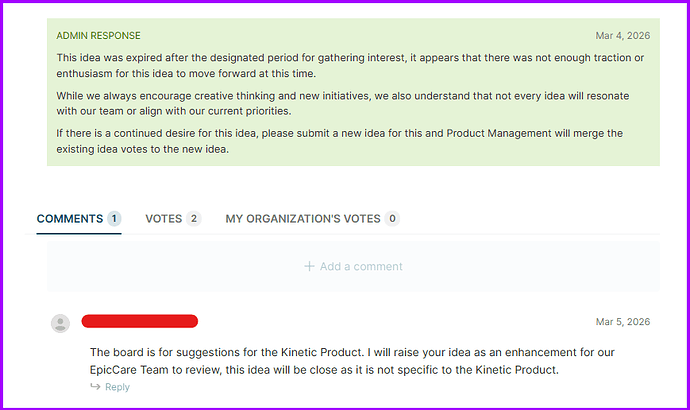The height and width of the screenshot is (410, 690).
Task: Open the Votes tab
Action: pyautogui.click(x=163, y=218)
